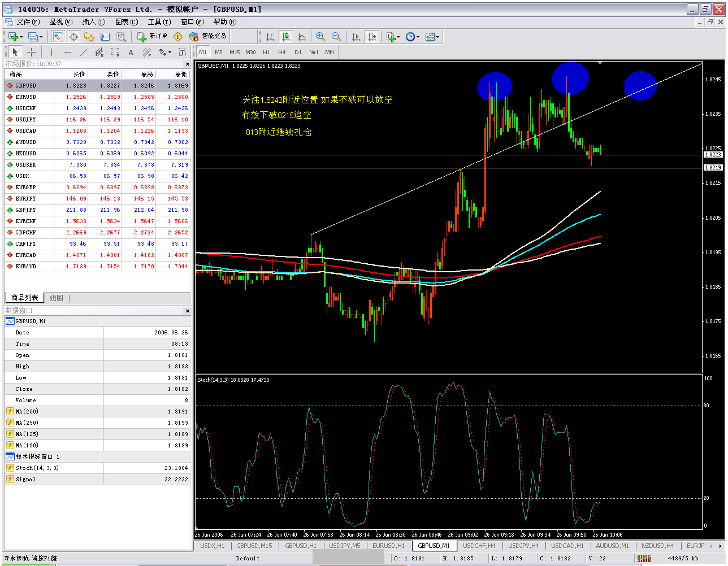The height and width of the screenshot is (566, 728).
Task: Select the text A tool
Action: coord(131,52)
